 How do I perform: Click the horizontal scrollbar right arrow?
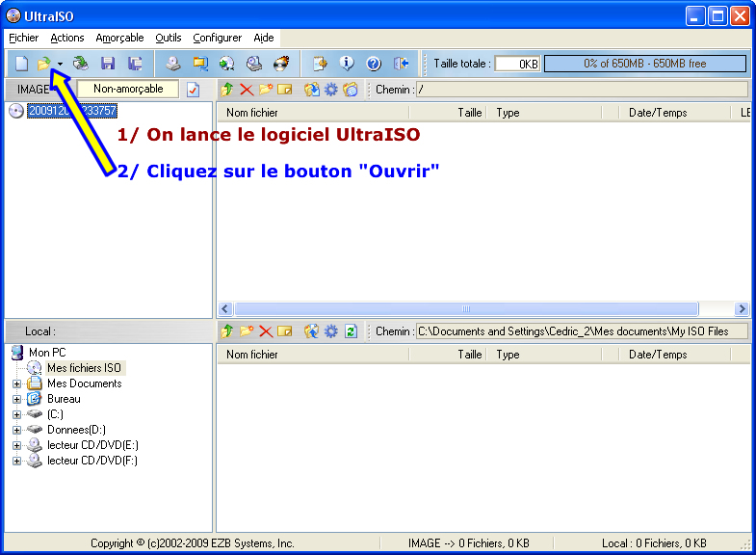[x=742, y=309]
